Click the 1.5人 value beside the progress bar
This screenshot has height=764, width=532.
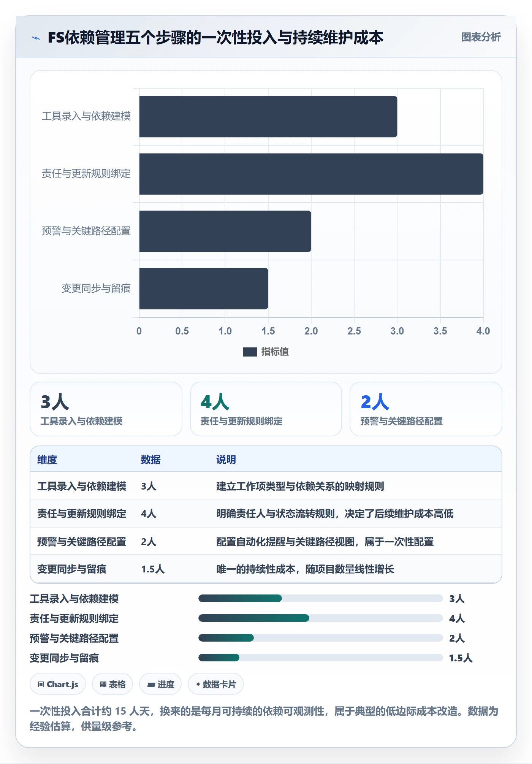click(461, 658)
